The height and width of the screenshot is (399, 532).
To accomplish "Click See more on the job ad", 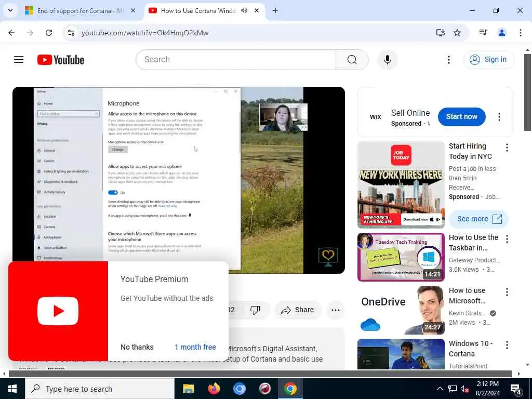I will click(x=478, y=219).
